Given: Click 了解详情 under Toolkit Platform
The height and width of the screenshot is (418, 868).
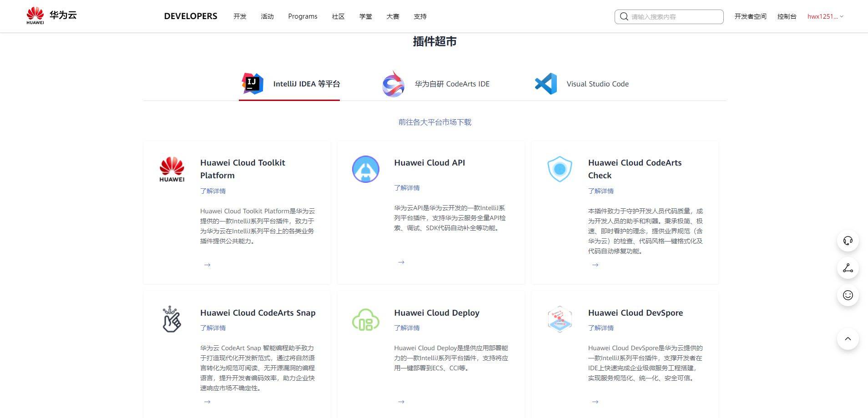Looking at the screenshot, I should point(213,191).
